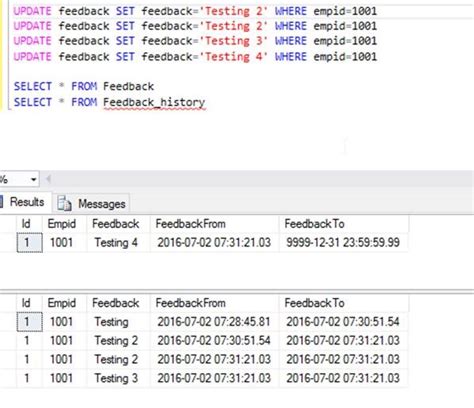
Task: Click UPDATE keyword in the 'Testing 3' statement
Action: click(x=32, y=41)
